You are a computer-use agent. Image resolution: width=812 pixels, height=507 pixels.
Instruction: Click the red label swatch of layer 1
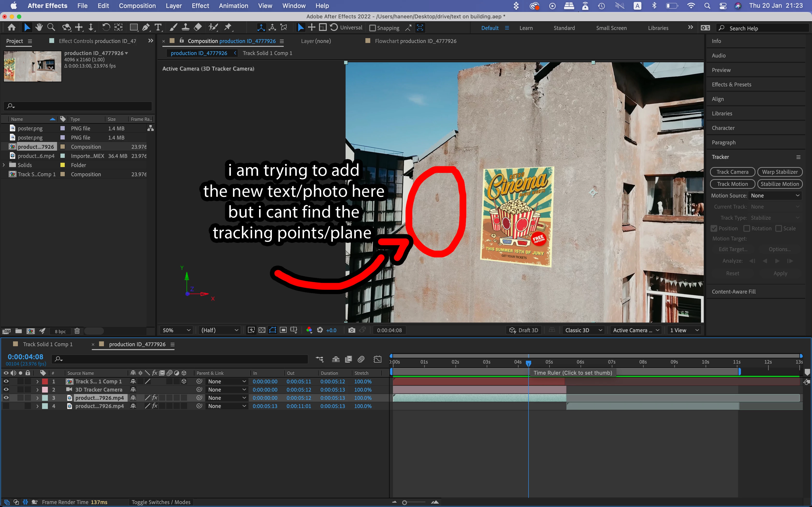coord(45,382)
